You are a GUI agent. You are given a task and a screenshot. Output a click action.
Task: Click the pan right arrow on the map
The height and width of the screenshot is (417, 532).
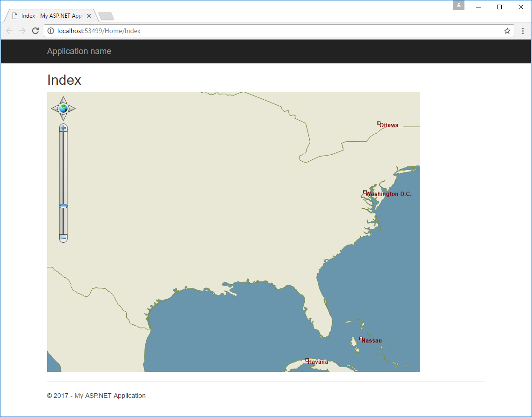point(72,109)
